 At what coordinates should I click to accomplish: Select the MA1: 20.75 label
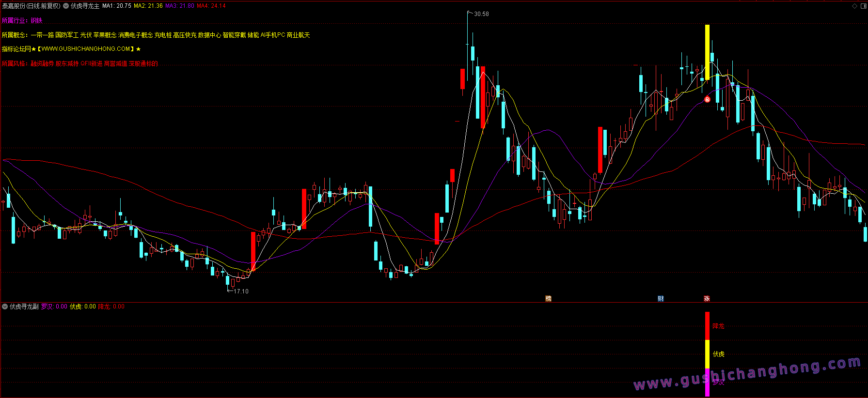pos(117,6)
